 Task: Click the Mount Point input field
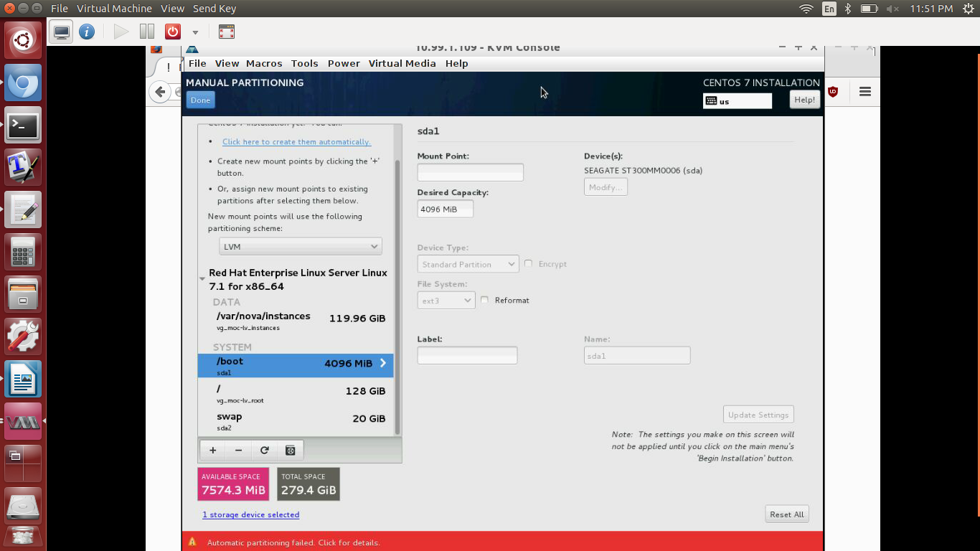pos(471,172)
